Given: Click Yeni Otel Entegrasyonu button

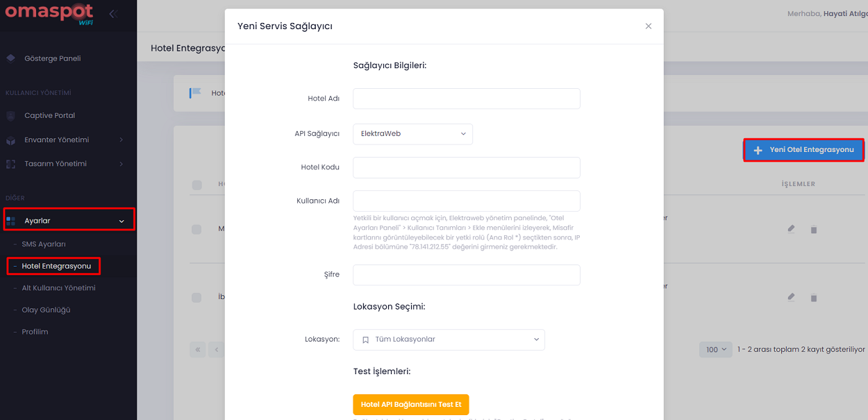Looking at the screenshot, I should coord(803,150).
